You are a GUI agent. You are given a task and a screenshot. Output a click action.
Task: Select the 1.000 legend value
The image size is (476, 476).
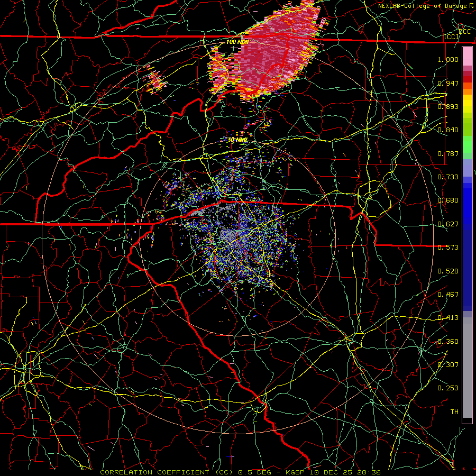tap(448, 59)
